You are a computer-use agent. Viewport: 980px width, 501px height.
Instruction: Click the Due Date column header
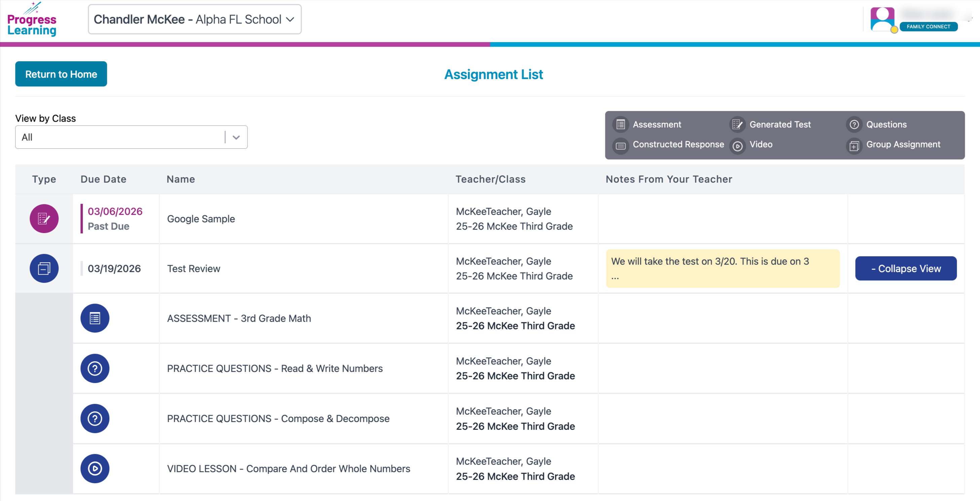tap(103, 179)
